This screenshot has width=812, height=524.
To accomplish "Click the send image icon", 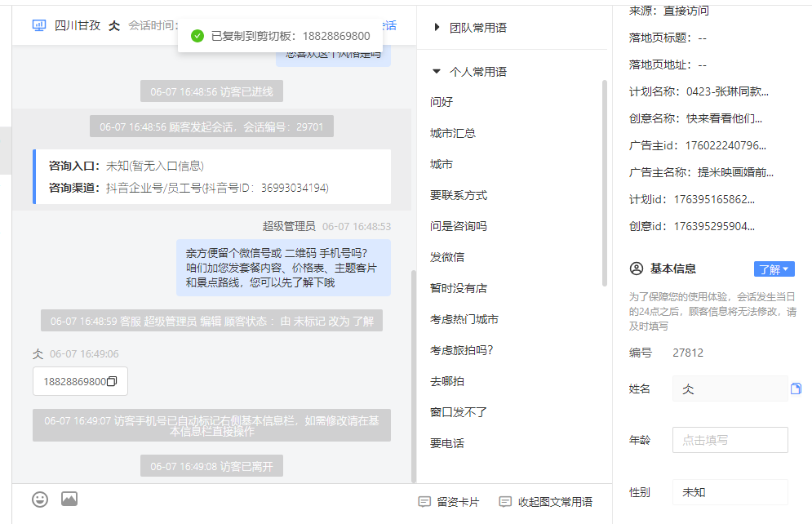I will click(x=69, y=499).
